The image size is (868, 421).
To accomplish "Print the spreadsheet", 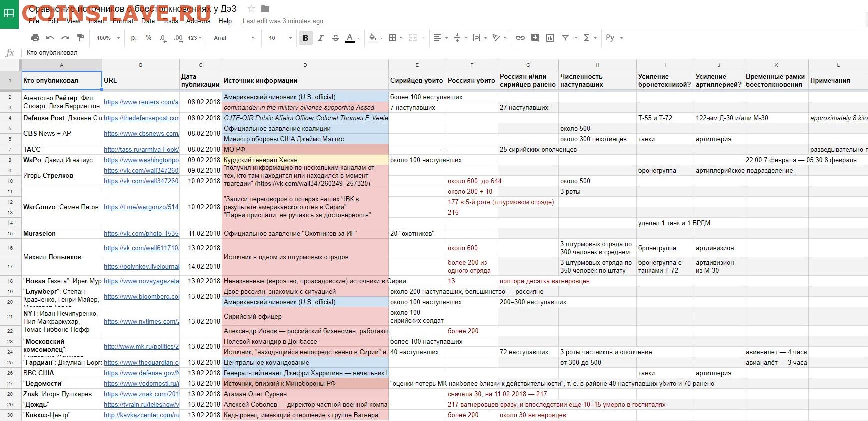I will click(35, 38).
